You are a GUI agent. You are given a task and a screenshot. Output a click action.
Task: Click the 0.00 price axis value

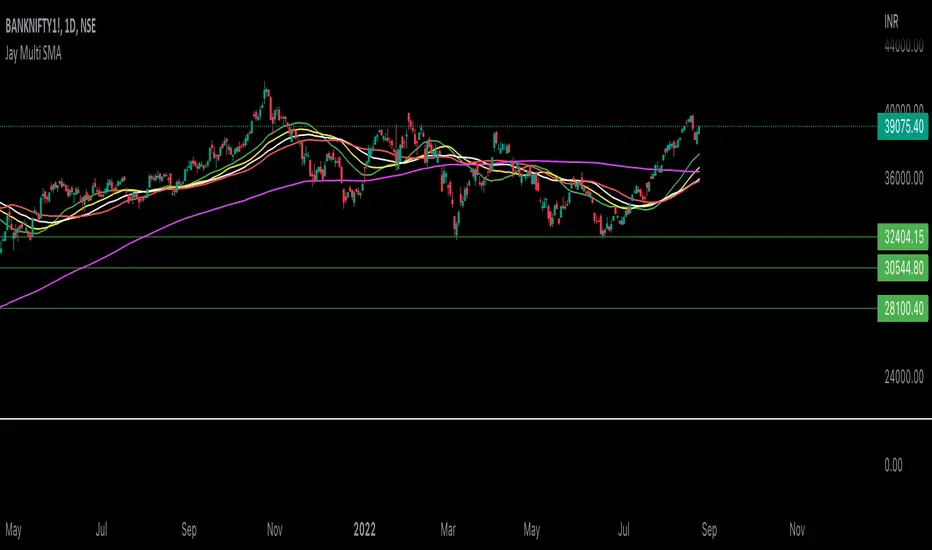(x=893, y=465)
